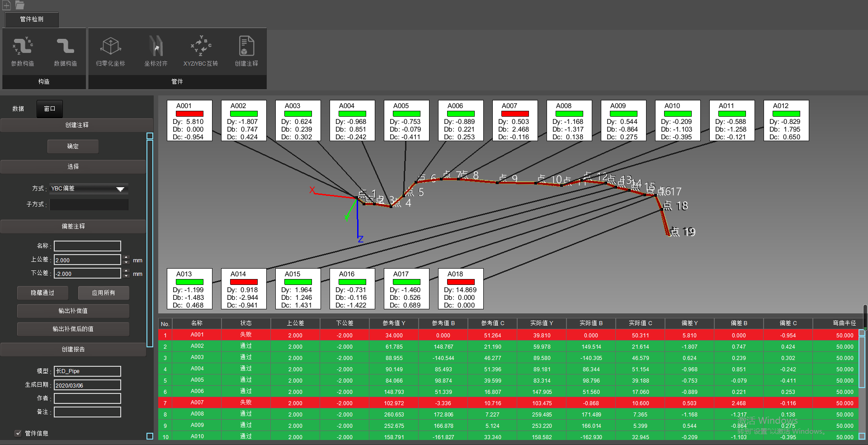Click the 名称 input field
The image size is (868, 445).
click(87, 246)
